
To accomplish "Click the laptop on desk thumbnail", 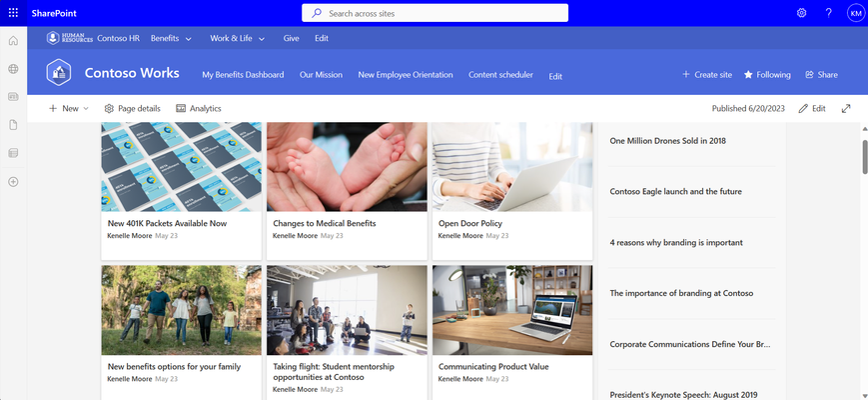I will 512,310.
